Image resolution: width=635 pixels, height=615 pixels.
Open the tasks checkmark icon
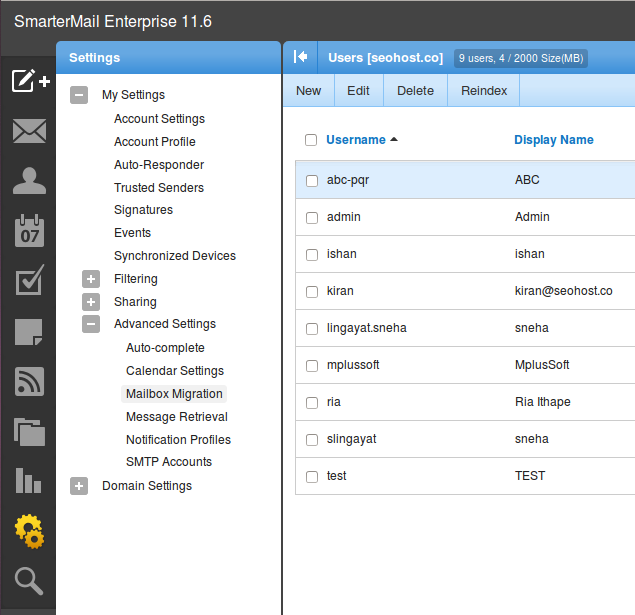(x=29, y=281)
